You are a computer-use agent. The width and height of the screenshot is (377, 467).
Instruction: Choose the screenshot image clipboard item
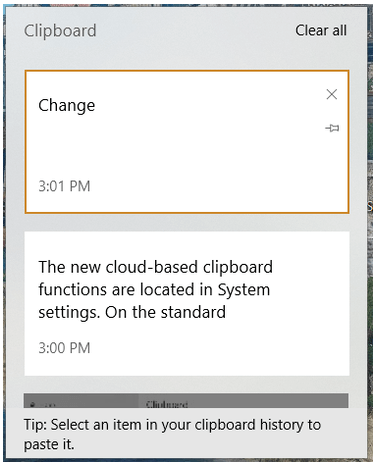(x=186, y=401)
